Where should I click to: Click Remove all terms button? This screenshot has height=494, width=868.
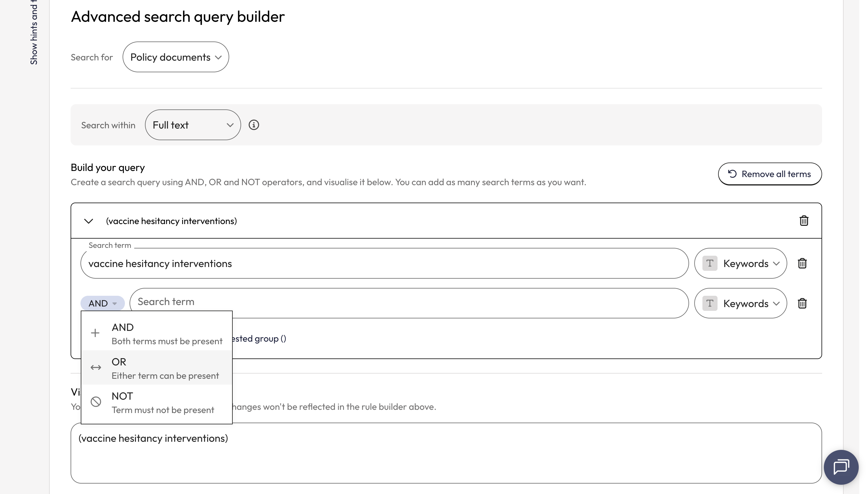pos(770,174)
